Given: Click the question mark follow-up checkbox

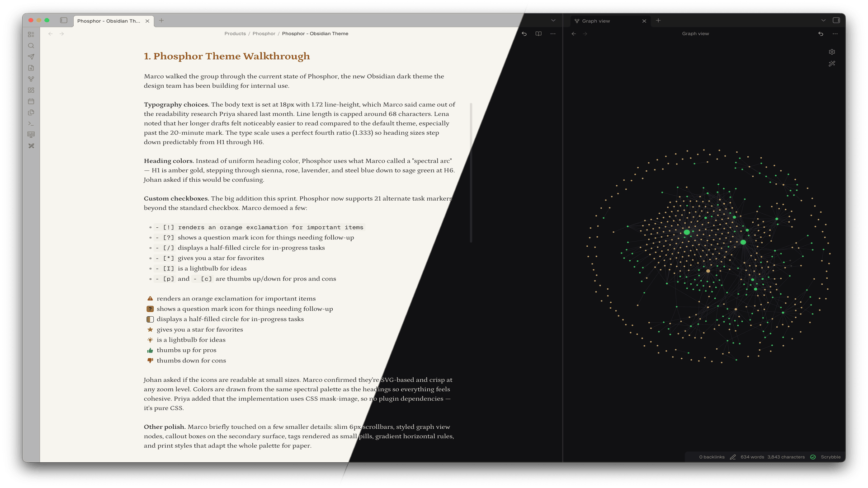Looking at the screenshot, I should coord(150,309).
